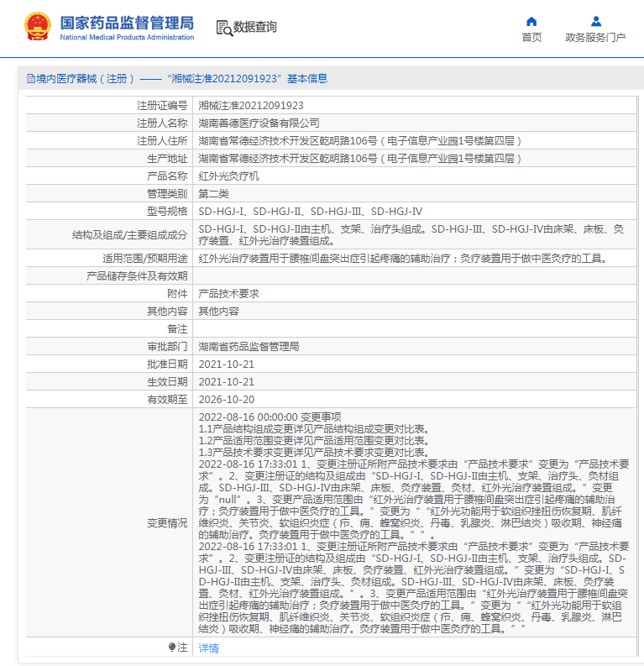Click the 变更情况 row label
Image resolution: width=644 pixels, height=666 pixels.
[167, 523]
